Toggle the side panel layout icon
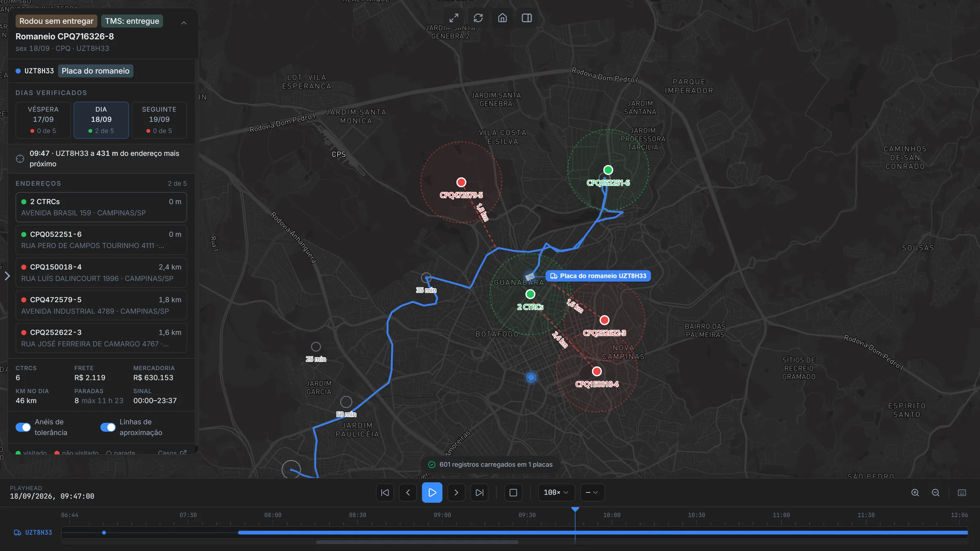Viewport: 980px width, 551px height. point(527,18)
